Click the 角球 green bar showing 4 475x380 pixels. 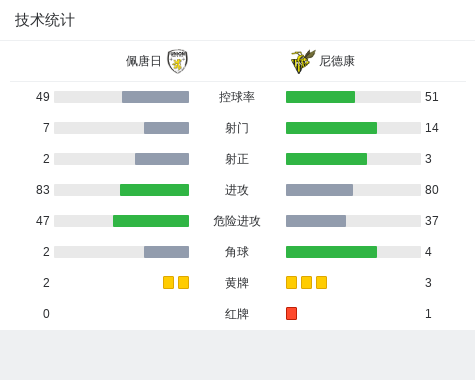pos(331,252)
